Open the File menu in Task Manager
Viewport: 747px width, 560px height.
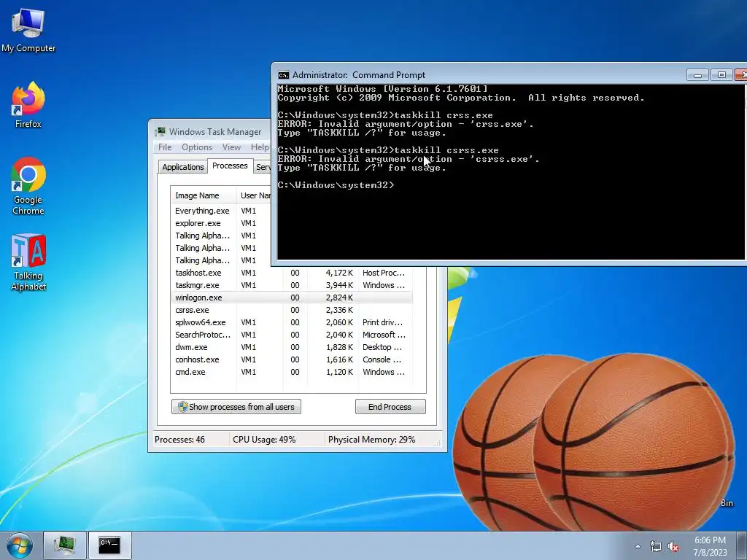point(165,147)
